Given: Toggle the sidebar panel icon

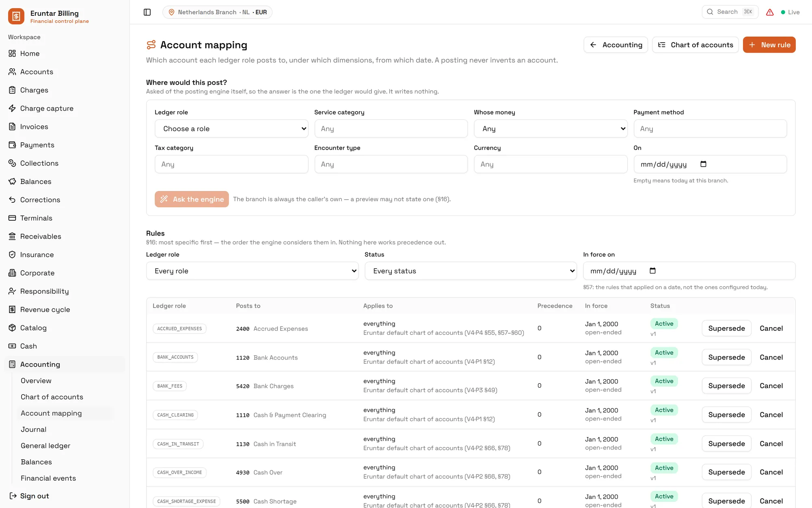Looking at the screenshot, I should [147, 12].
